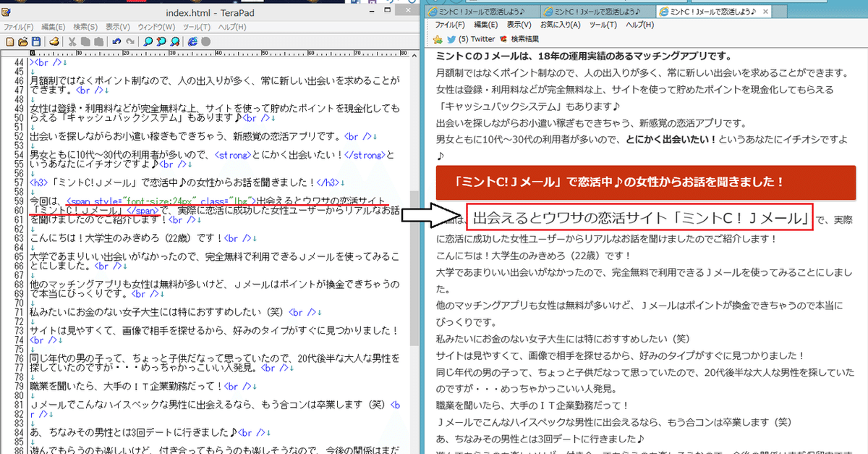The height and width of the screenshot is (454, 868).
Task: Open TeraPad 検索(S) menu
Action: pos(85,27)
